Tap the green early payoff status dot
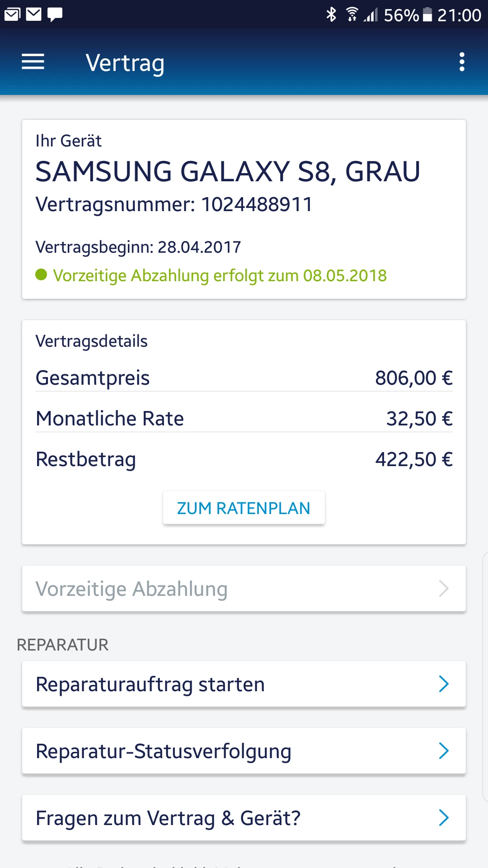The height and width of the screenshot is (868, 488). coord(41,274)
